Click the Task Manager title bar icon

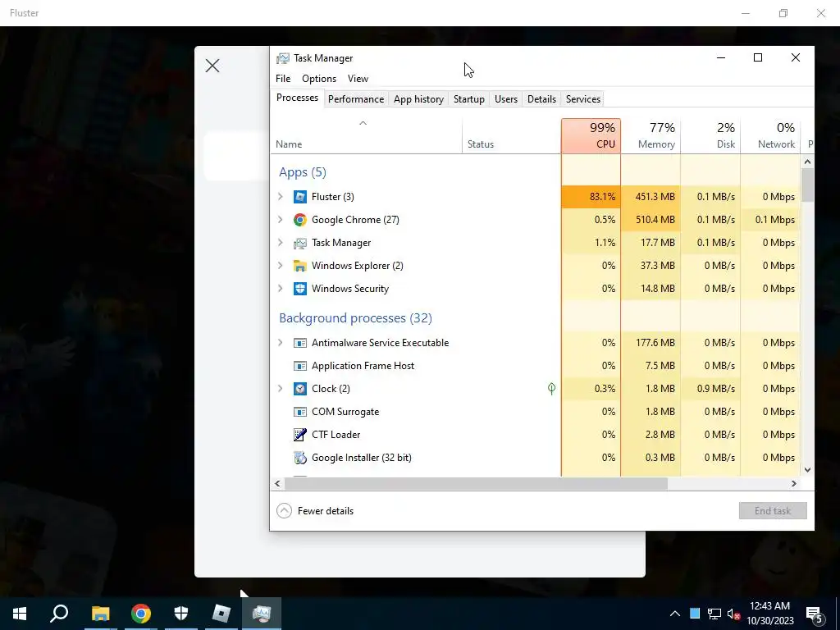point(282,58)
